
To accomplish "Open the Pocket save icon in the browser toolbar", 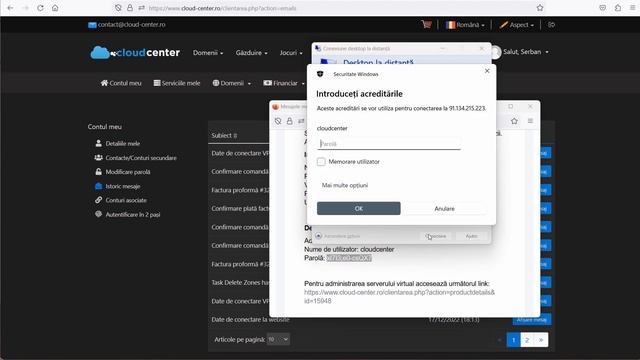I will pos(602,8).
